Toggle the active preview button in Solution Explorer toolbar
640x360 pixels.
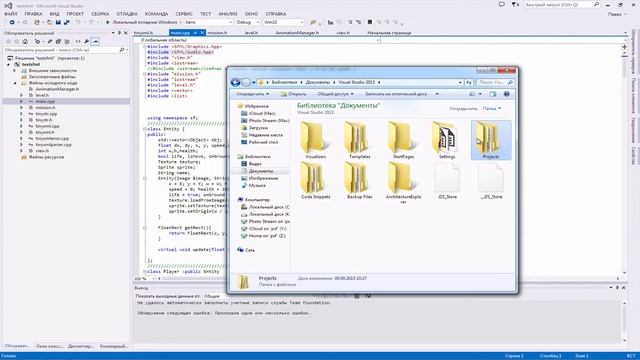95,41
